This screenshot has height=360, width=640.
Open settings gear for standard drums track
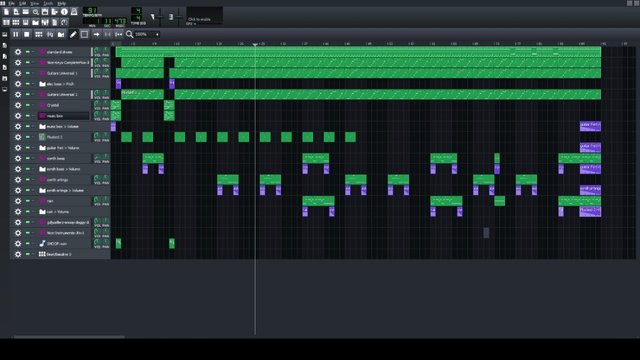click(x=18, y=52)
